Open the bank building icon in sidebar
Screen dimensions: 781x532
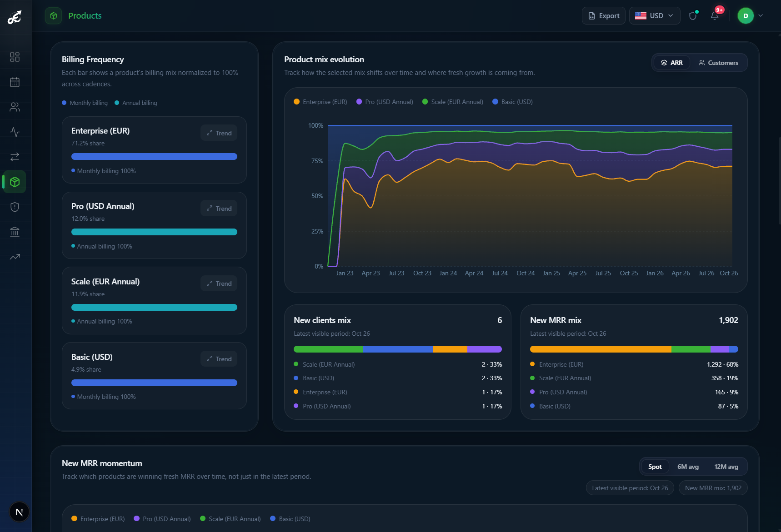15,232
